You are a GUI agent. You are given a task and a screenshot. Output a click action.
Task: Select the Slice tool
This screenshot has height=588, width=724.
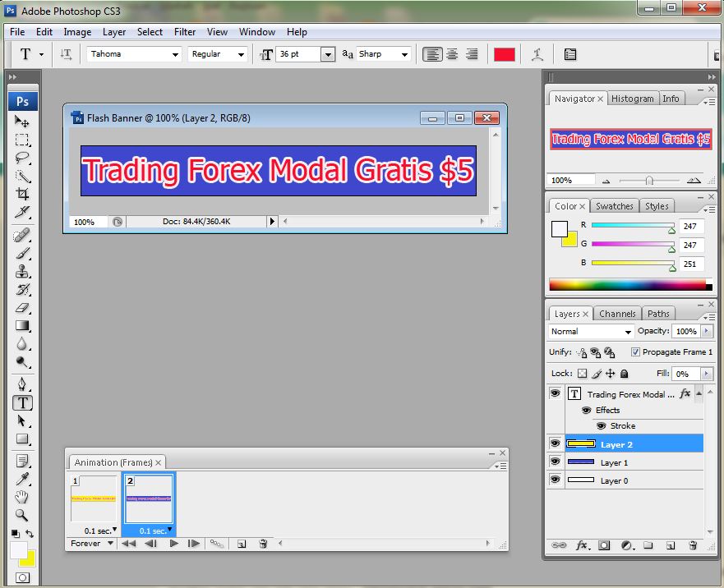(21, 212)
